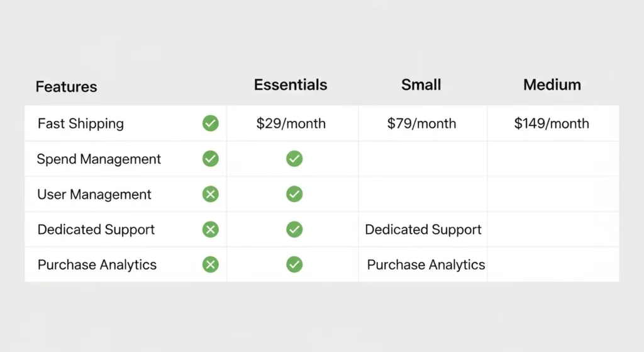The height and width of the screenshot is (352, 644).
Task: Click Essentials checkmark in Purchase Analytics row
Action: click(x=294, y=264)
